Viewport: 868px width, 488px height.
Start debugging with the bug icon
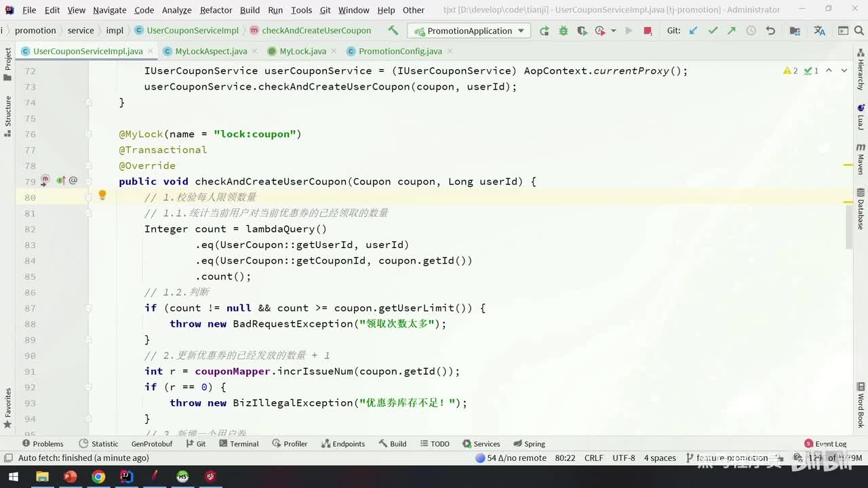tap(563, 30)
